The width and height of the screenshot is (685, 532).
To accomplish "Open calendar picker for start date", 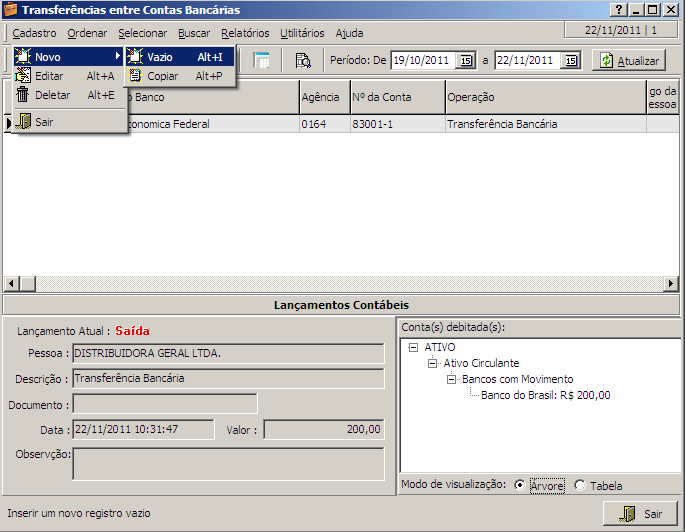I will point(465,61).
